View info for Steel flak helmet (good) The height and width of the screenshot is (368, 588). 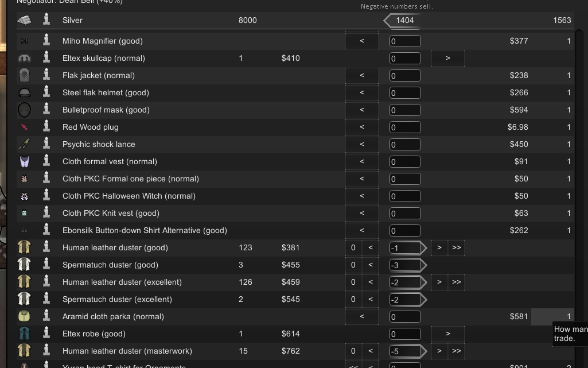point(46,92)
